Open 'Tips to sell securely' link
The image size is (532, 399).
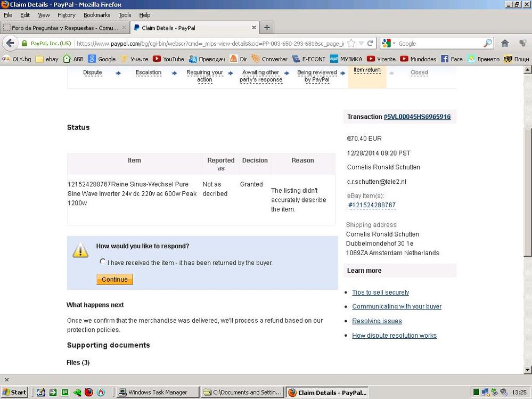click(380, 292)
